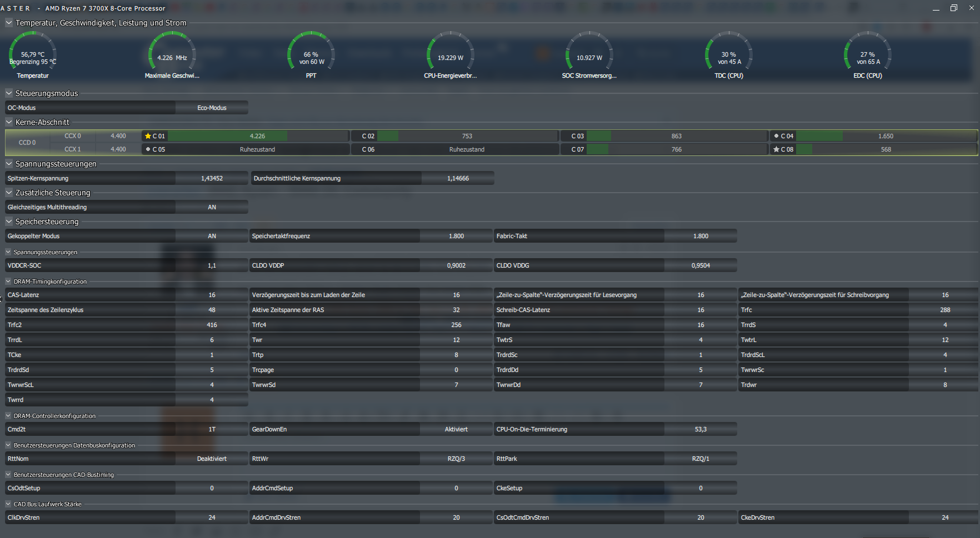Select the Maximale Geschwindigkeit gauge at 4.226 MHz
The height and width of the screenshot is (538, 980).
pyautogui.click(x=172, y=55)
